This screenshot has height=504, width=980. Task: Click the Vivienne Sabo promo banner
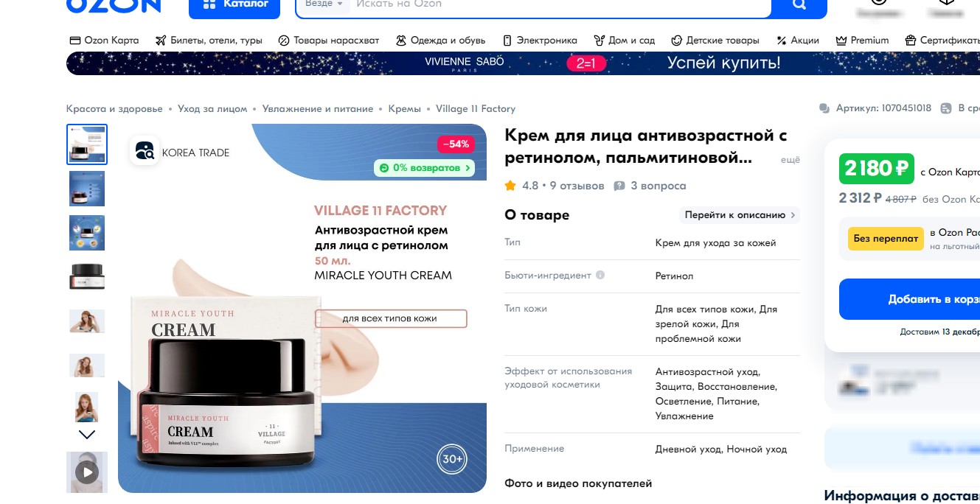pos(523,63)
